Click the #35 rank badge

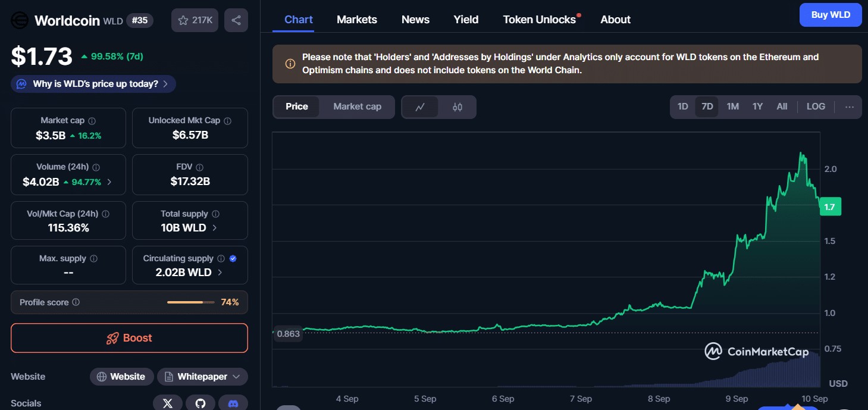pyautogui.click(x=140, y=20)
